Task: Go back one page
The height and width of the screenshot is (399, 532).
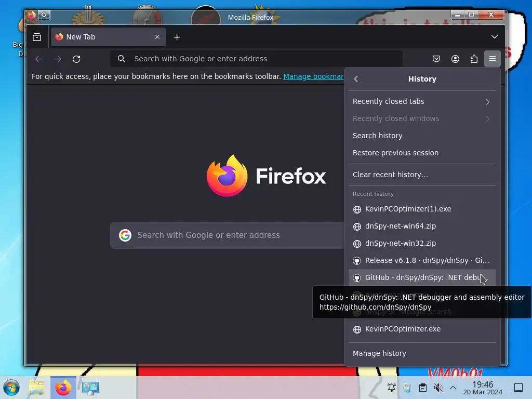Action: [x=39, y=59]
